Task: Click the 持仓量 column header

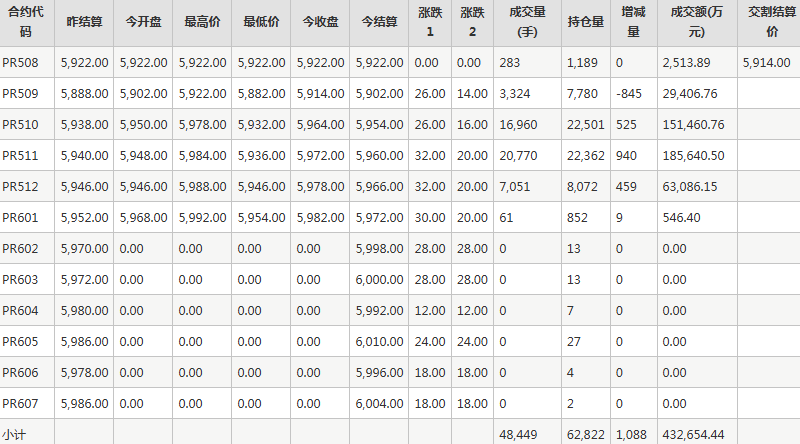Action: [586, 22]
